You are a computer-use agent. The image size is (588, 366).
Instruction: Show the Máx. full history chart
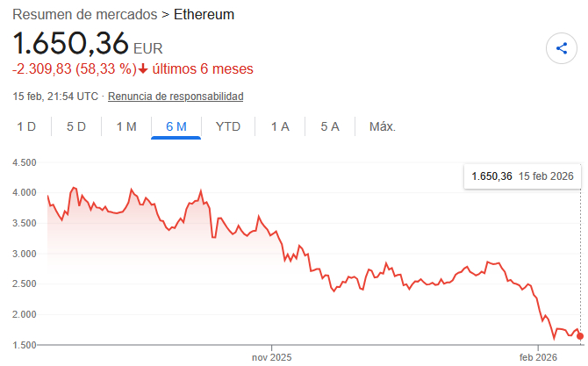(383, 126)
